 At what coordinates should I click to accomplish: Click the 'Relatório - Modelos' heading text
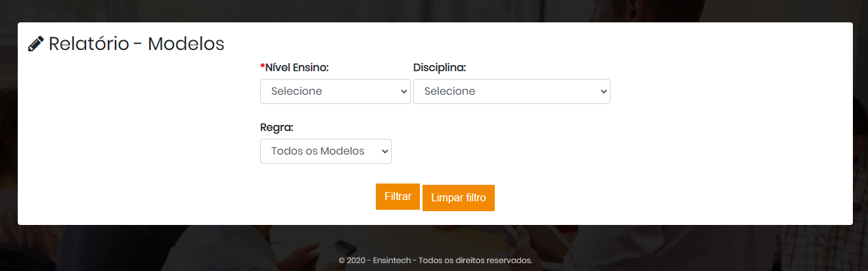[x=137, y=43]
